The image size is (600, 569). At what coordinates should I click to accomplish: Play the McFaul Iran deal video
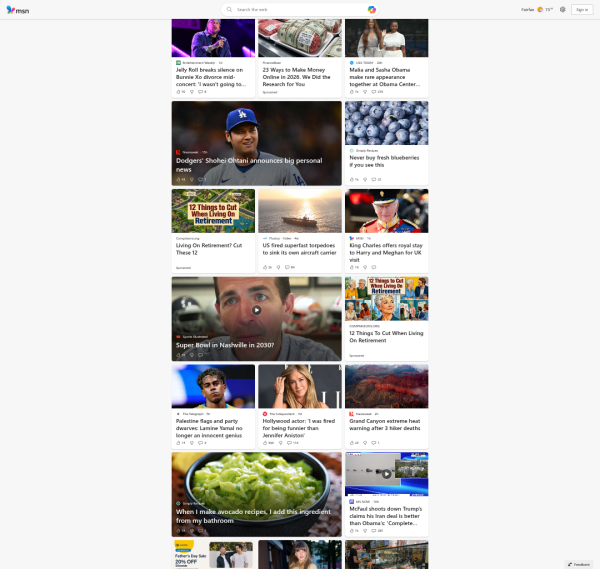point(386,474)
